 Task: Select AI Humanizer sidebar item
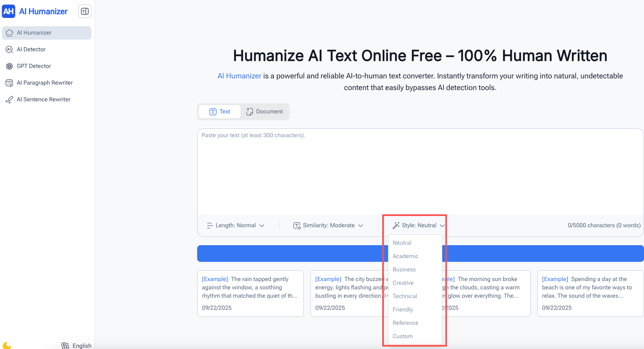click(x=47, y=33)
